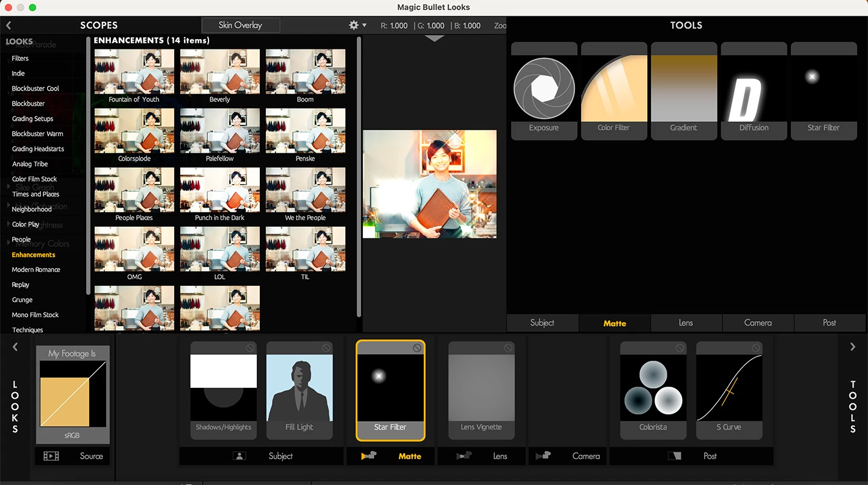Disable the Star Filter tool in the chain
868x485 pixels.
point(417,348)
